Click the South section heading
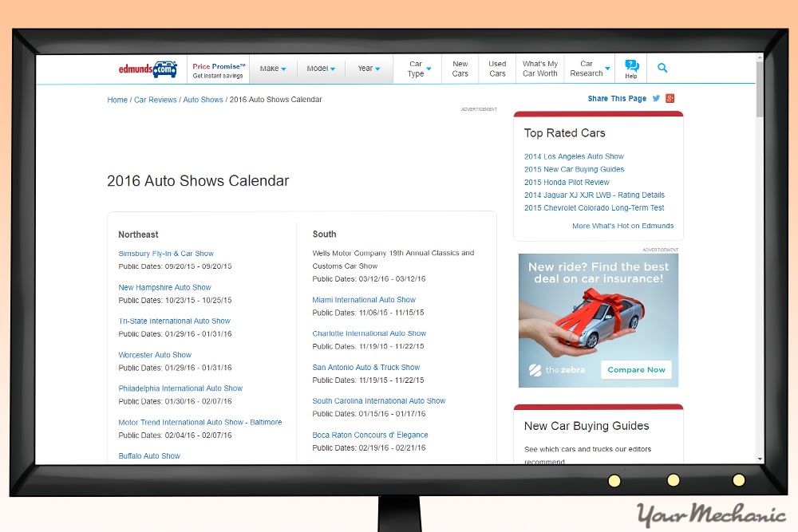 [324, 234]
